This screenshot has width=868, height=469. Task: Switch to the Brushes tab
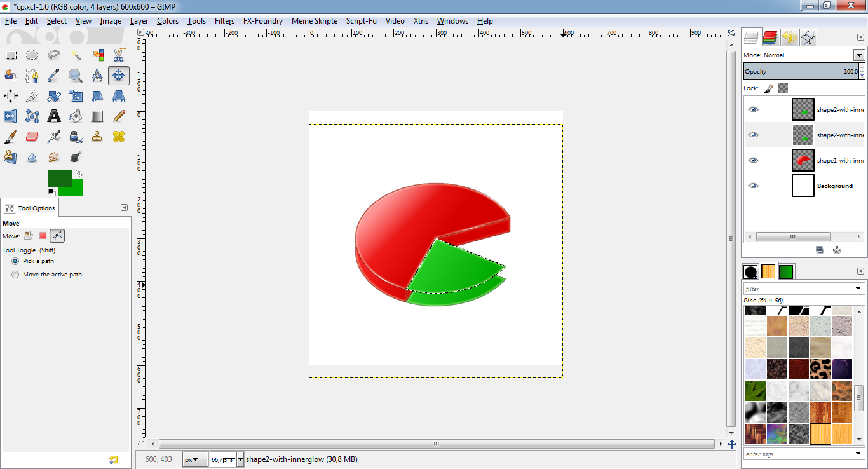(750, 272)
